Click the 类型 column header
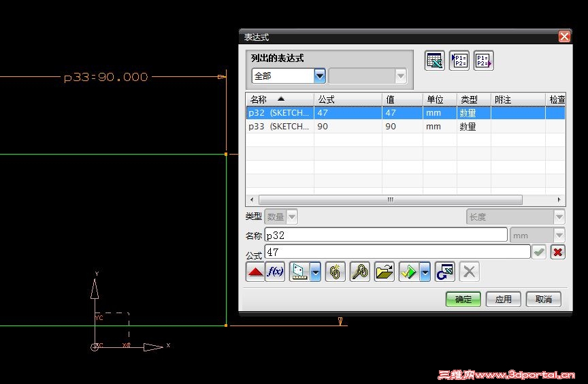Screen dimensions: 588x384 tap(474, 99)
